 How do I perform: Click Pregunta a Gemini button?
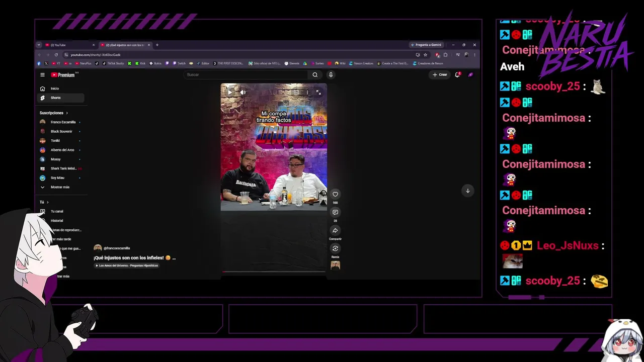tap(426, 45)
